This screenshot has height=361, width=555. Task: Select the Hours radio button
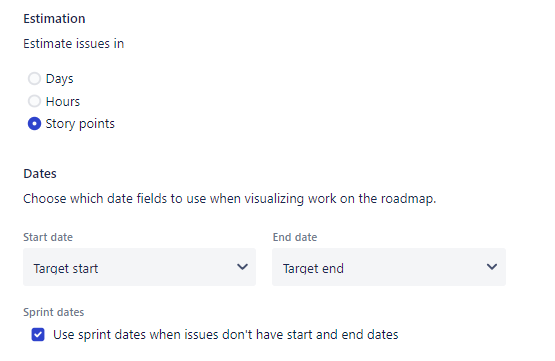[34, 101]
